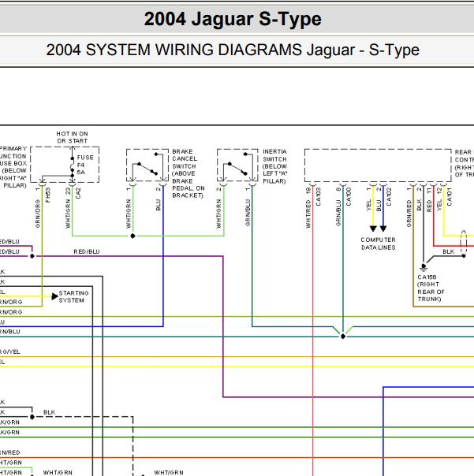
Task: Click the inertia switch contact symbol
Action: tap(238, 166)
